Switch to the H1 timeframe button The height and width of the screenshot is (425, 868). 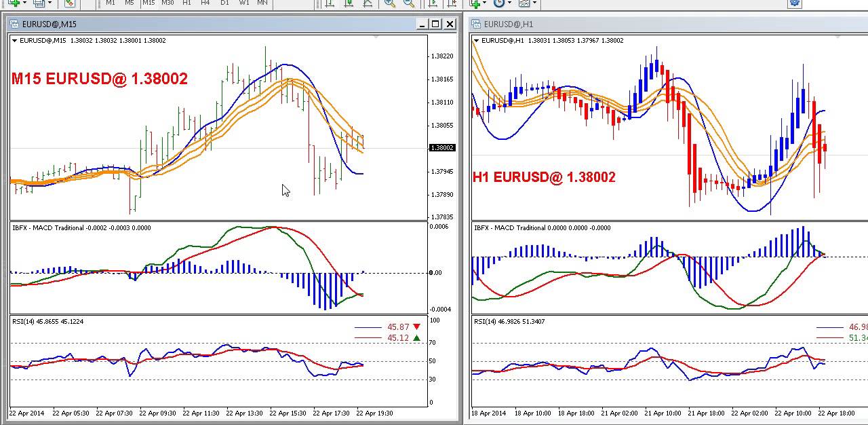(x=186, y=3)
